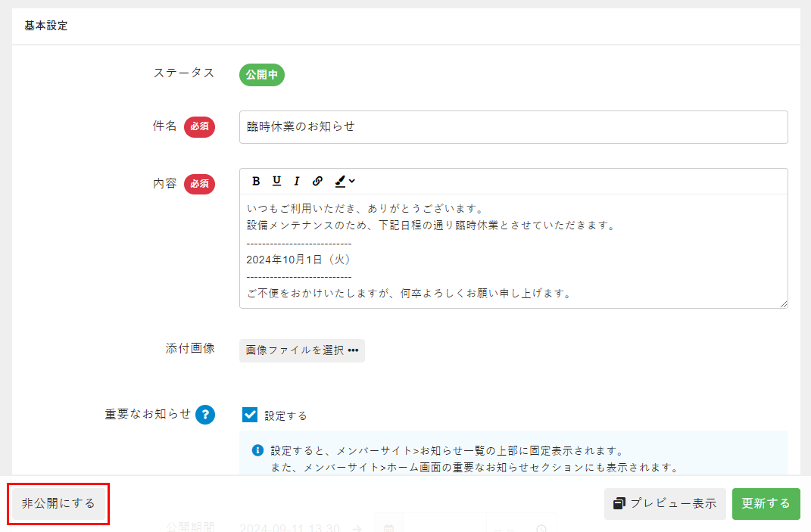Uncheck the 設定する checkbox
The height and width of the screenshot is (532, 811).
250,415
